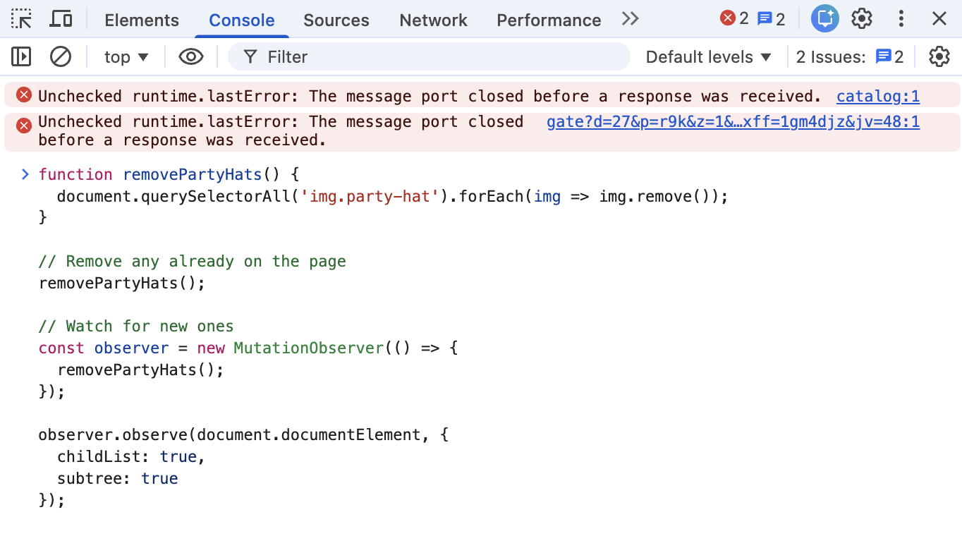Open the Elements tab

click(x=142, y=20)
